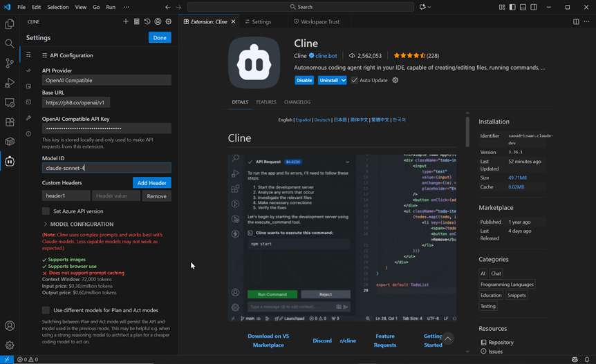The width and height of the screenshot is (596, 364).
Task: Open Cline settings gear icon
Action: (x=169, y=21)
